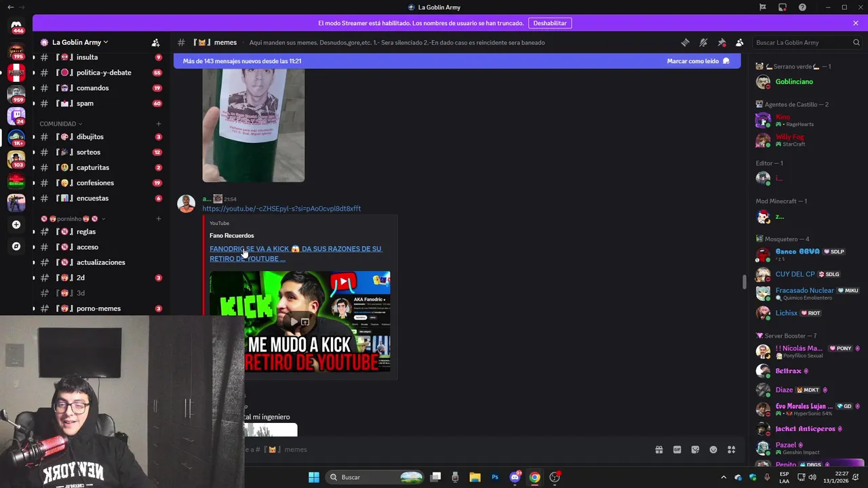Open Banco BBVA member profile

(x=807, y=255)
